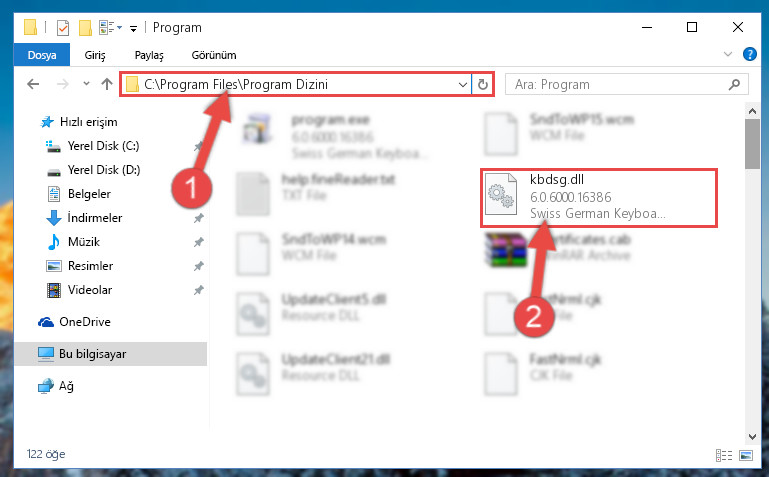Expand the ribbon with the chevron

click(728, 54)
